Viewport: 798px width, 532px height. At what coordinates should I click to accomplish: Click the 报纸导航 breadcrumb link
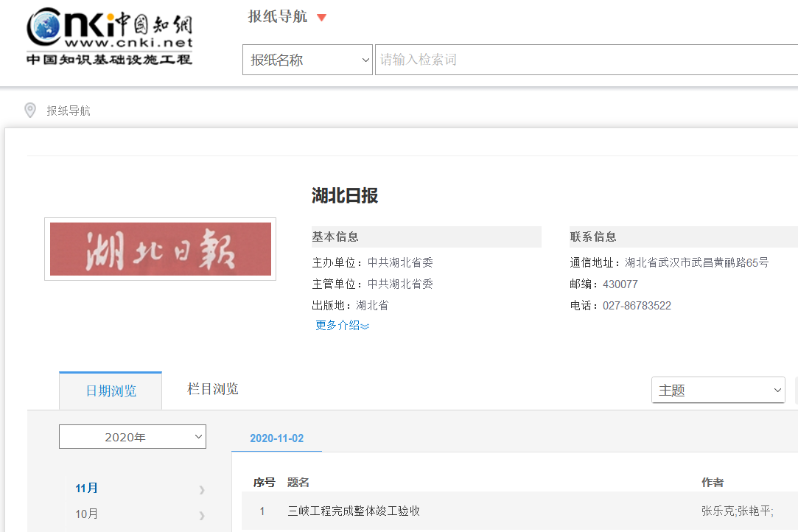click(x=69, y=111)
